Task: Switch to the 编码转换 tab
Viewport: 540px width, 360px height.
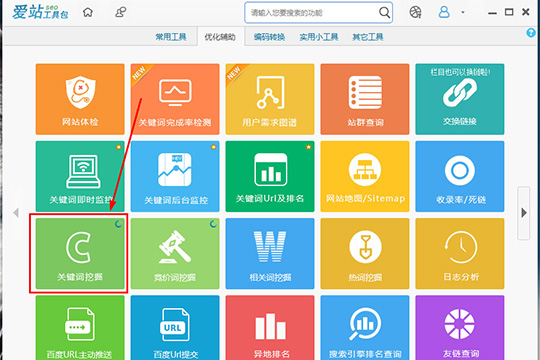Action: pos(269,37)
